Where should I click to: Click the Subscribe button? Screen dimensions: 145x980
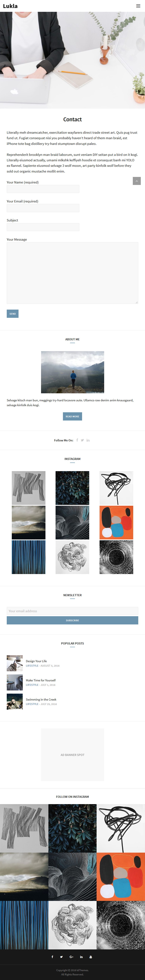coord(72,620)
